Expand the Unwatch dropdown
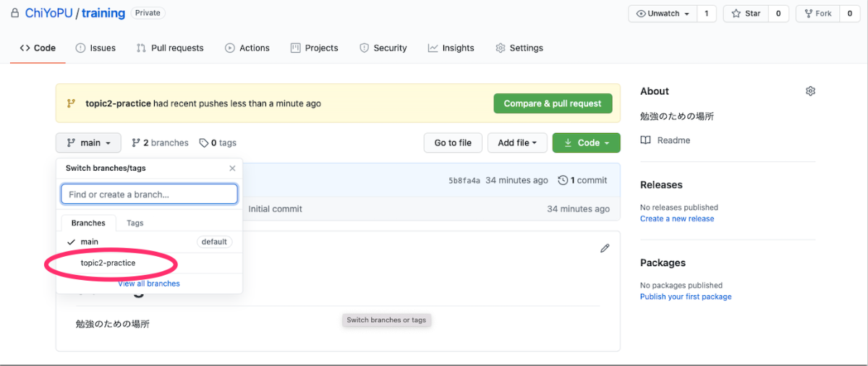Viewport: 868px width, 366px height. coord(663,14)
